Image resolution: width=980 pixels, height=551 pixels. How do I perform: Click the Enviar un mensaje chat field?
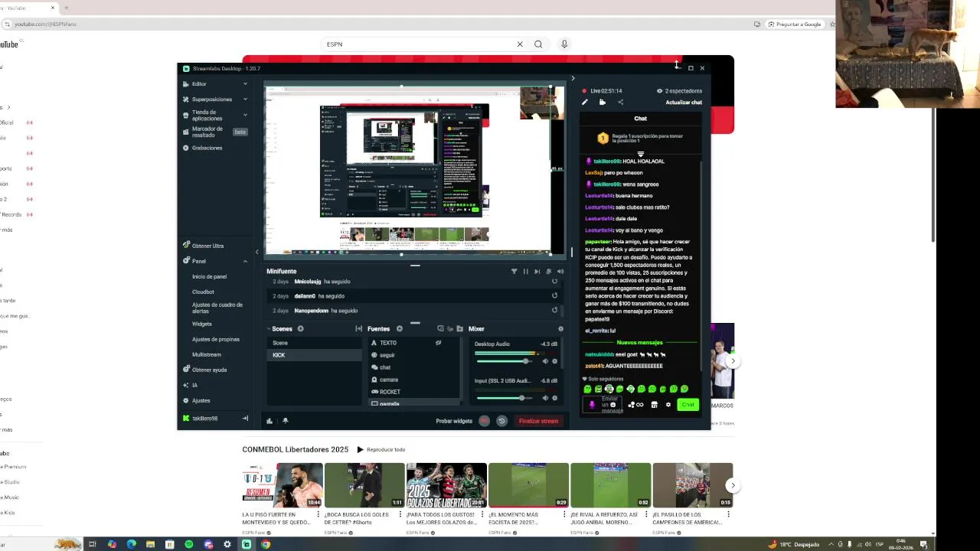coord(604,405)
